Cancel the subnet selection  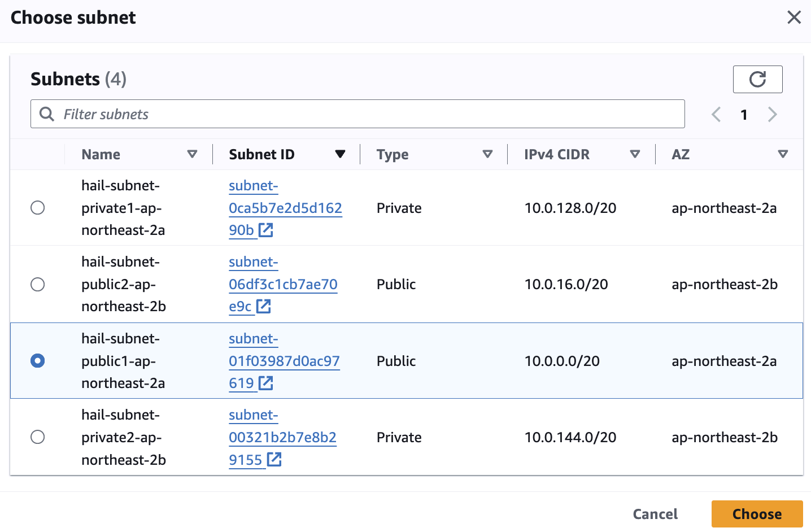tap(655, 514)
